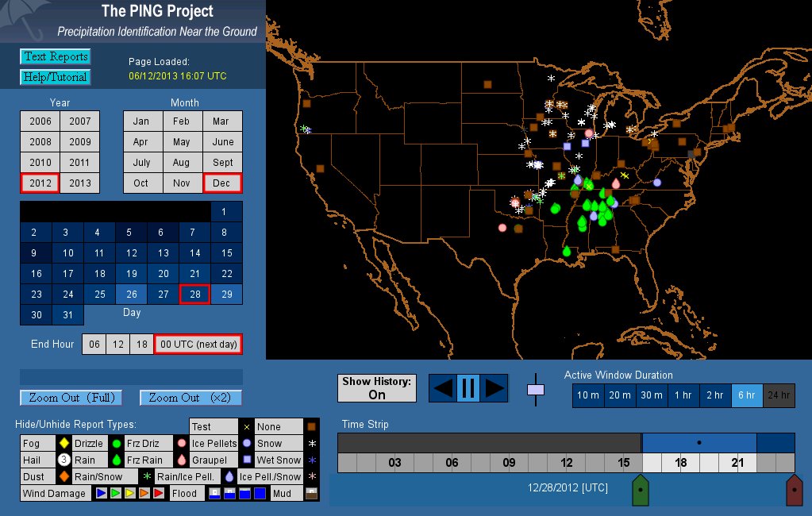The width and height of the screenshot is (812, 516).
Task: Click the green teardrop Rain icon
Action: [x=116, y=460]
